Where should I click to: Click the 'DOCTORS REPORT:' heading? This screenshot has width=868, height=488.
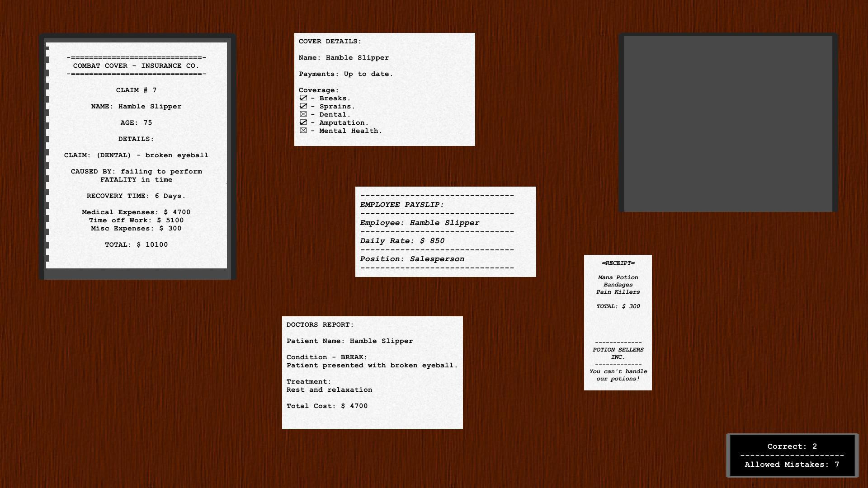pyautogui.click(x=320, y=324)
